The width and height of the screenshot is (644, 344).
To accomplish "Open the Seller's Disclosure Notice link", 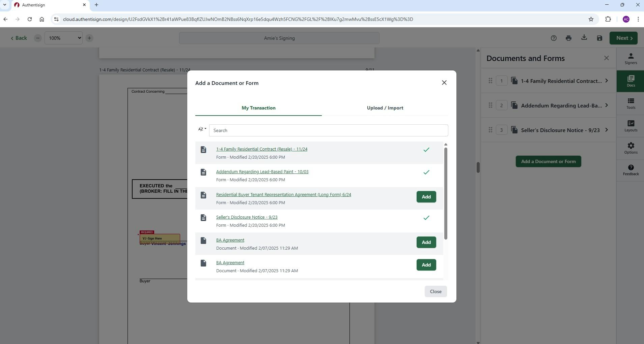I will tap(247, 217).
